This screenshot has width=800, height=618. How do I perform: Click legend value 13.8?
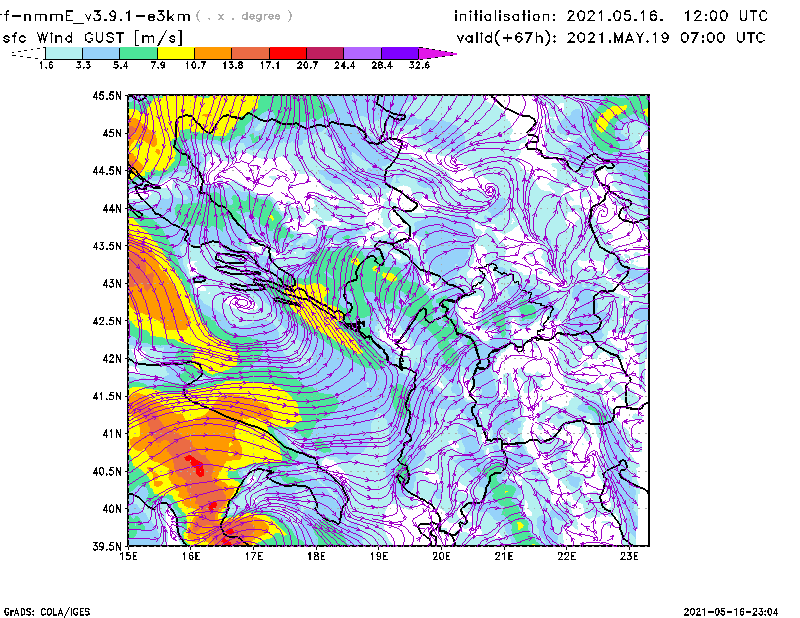coord(233,65)
